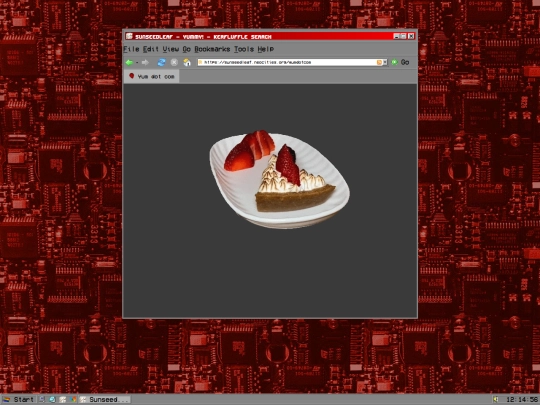The height and width of the screenshot is (405, 540).
Task: Click the browser logo in title bar
Action: (129, 36)
